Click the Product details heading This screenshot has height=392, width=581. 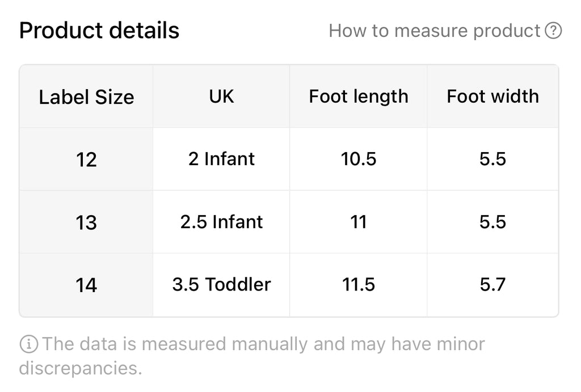click(99, 31)
